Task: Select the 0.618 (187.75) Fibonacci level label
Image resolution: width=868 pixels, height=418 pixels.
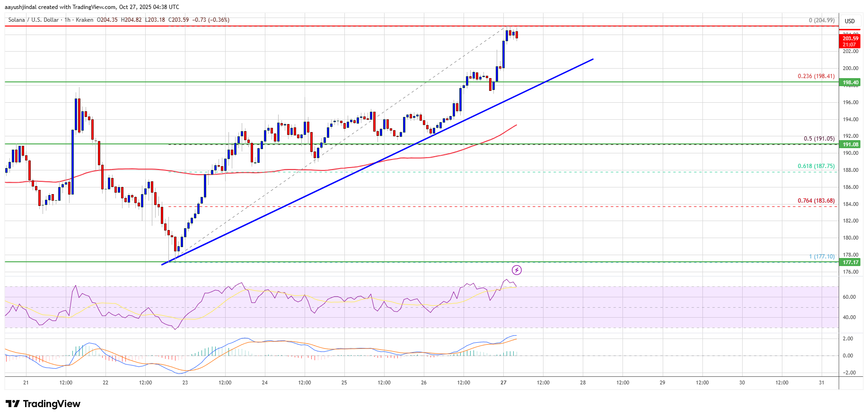Action: [816, 166]
